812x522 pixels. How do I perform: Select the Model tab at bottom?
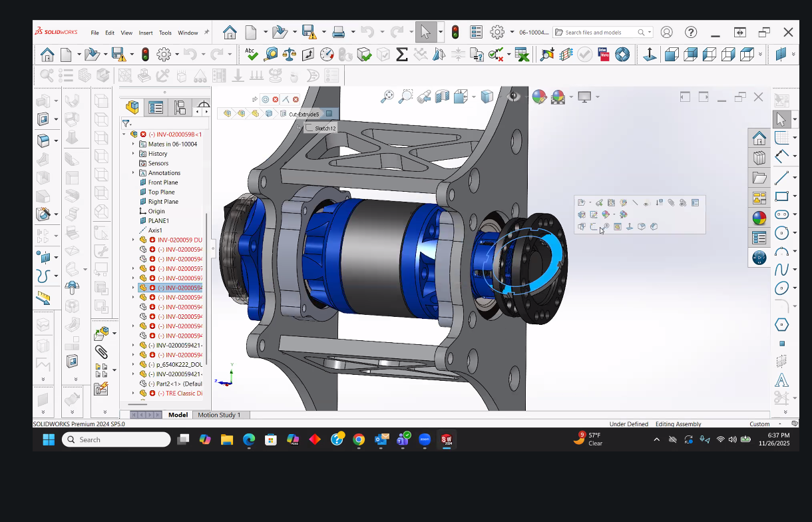(178, 415)
